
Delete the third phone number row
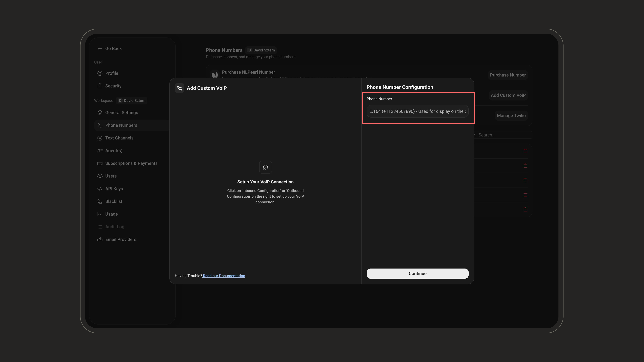525,180
